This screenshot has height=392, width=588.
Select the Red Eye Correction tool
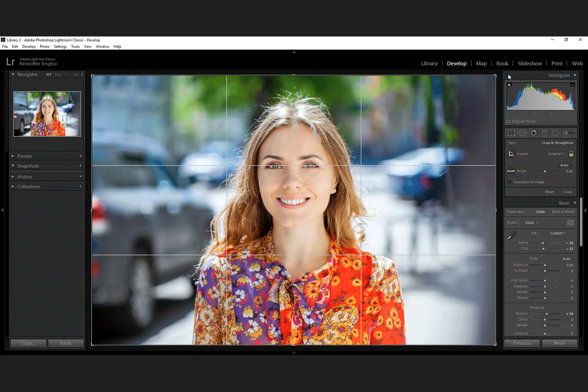534,132
